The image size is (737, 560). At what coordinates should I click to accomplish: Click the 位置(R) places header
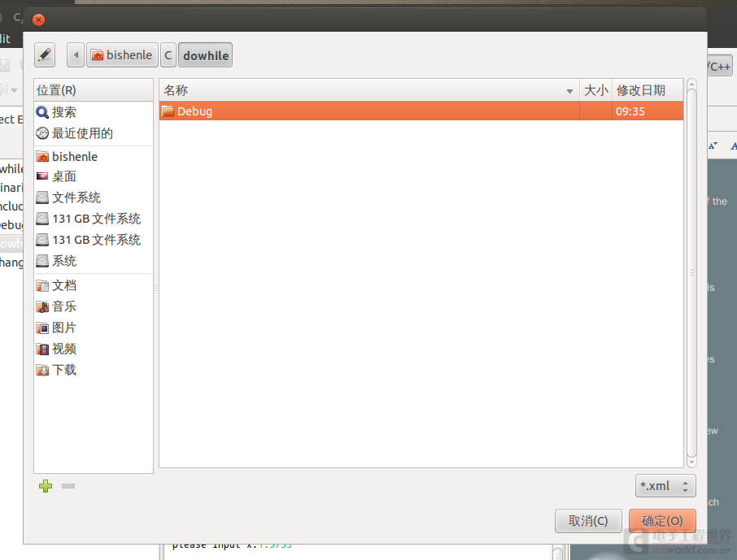[x=94, y=90]
